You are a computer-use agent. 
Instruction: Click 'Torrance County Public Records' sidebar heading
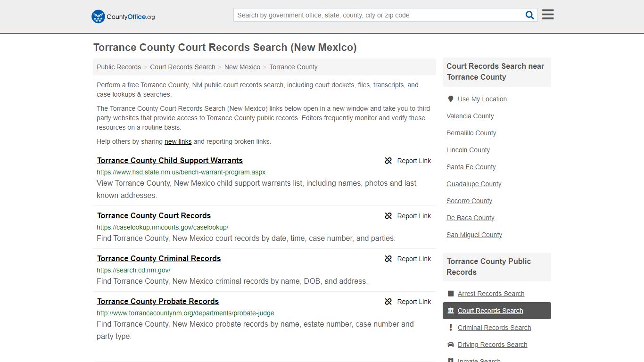tap(489, 267)
